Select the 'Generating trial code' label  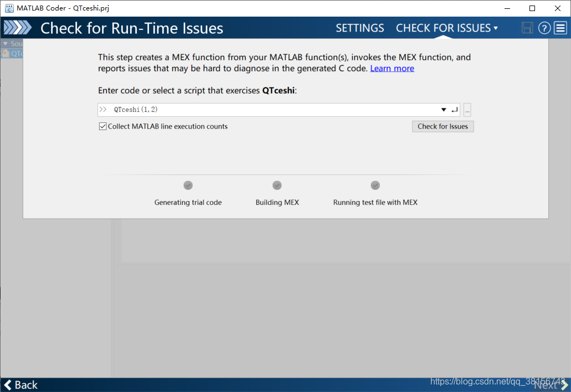click(x=188, y=203)
